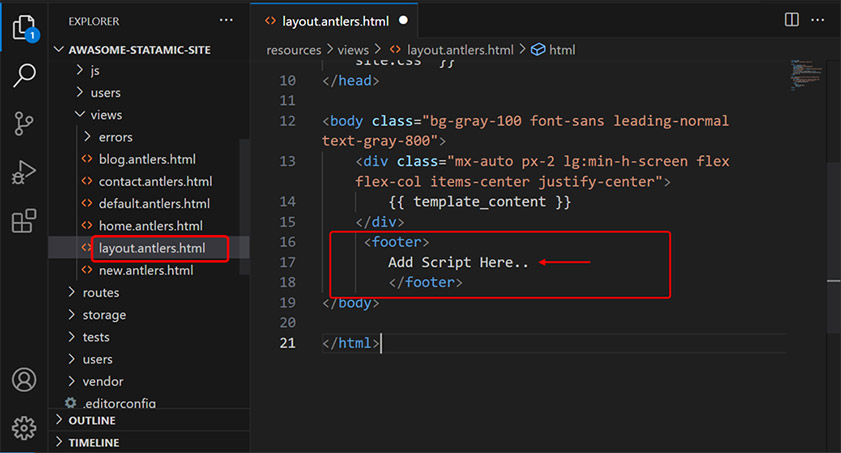Open home.antlers.html file
This screenshot has width=841, height=453.
tap(151, 226)
